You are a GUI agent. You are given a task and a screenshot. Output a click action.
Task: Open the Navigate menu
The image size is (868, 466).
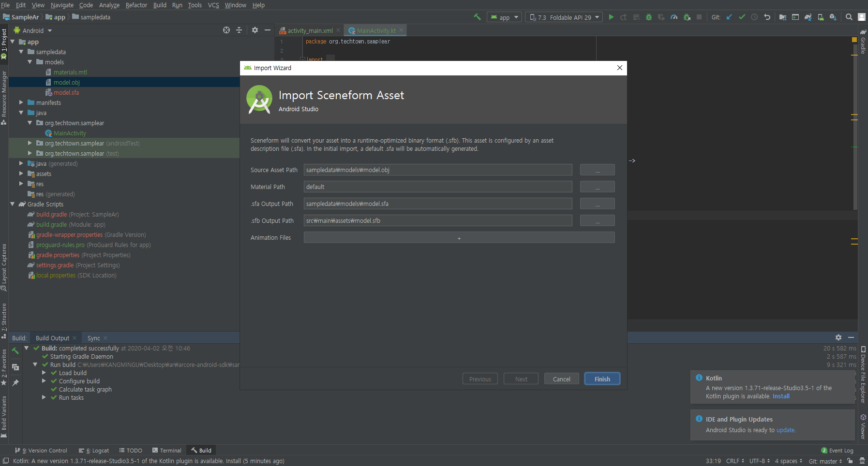tap(62, 5)
